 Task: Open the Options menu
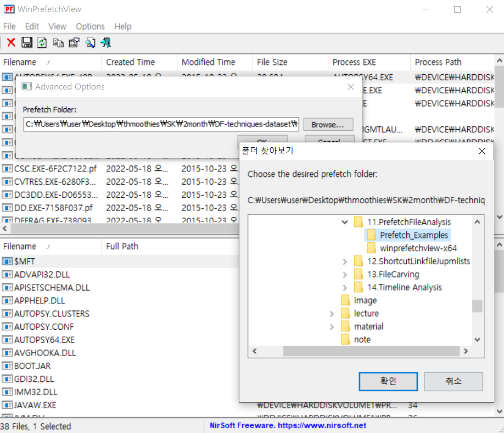[90, 26]
